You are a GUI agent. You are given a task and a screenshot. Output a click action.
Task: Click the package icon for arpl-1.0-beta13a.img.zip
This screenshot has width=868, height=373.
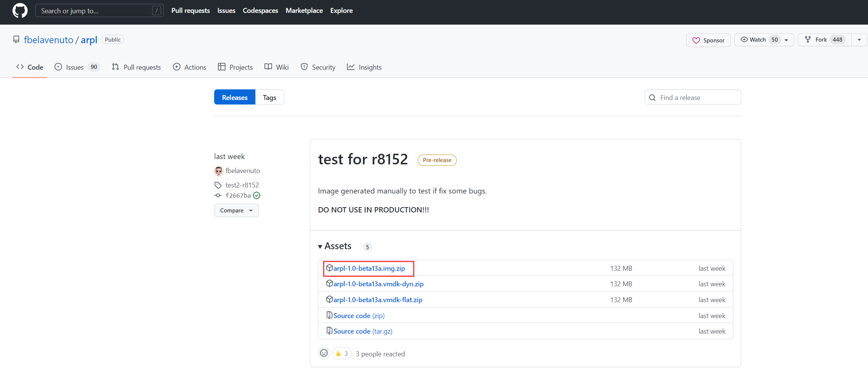coord(330,268)
